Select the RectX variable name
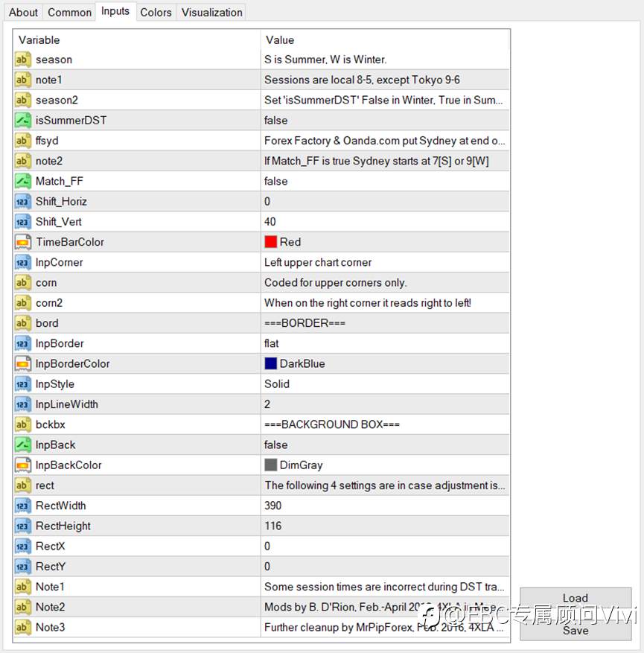 point(51,547)
